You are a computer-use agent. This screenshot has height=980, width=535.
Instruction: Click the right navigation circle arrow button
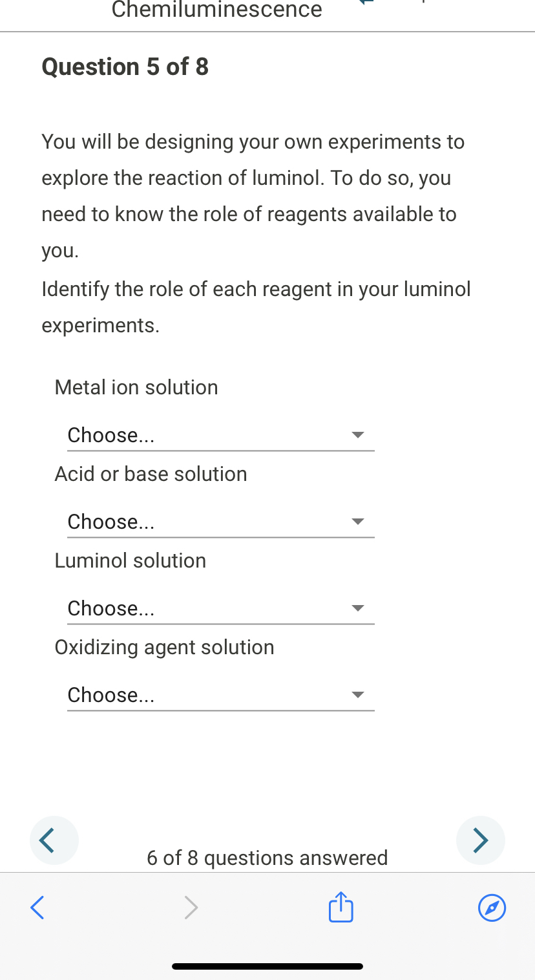click(x=481, y=840)
